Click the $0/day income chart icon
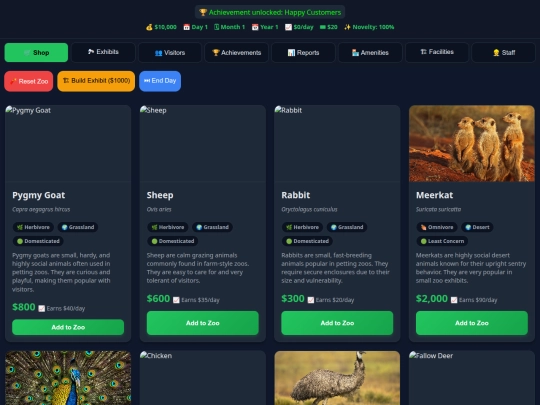This screenshot has height=405, width=540. (288, 27)
